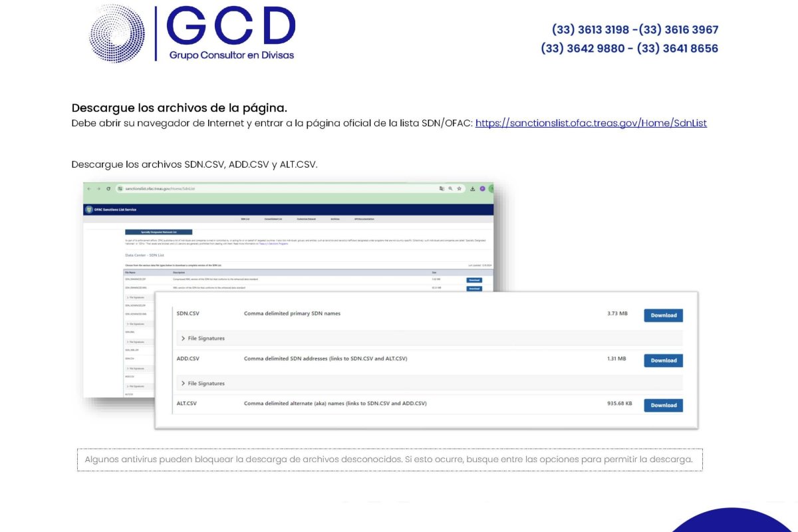
Task: Download the SDN.CSV file
Action: (x=663, y=315)
